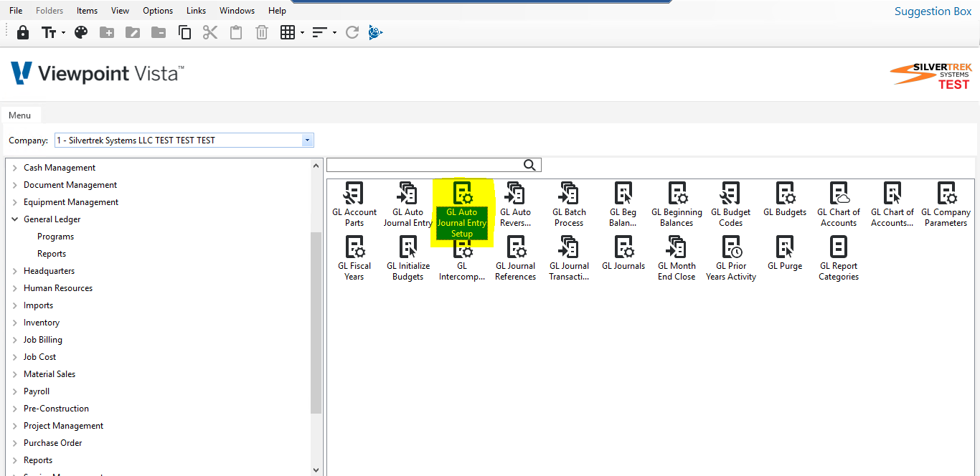
Task: Click the edit folder toolbar icon
Action: (x=133, y=32)
